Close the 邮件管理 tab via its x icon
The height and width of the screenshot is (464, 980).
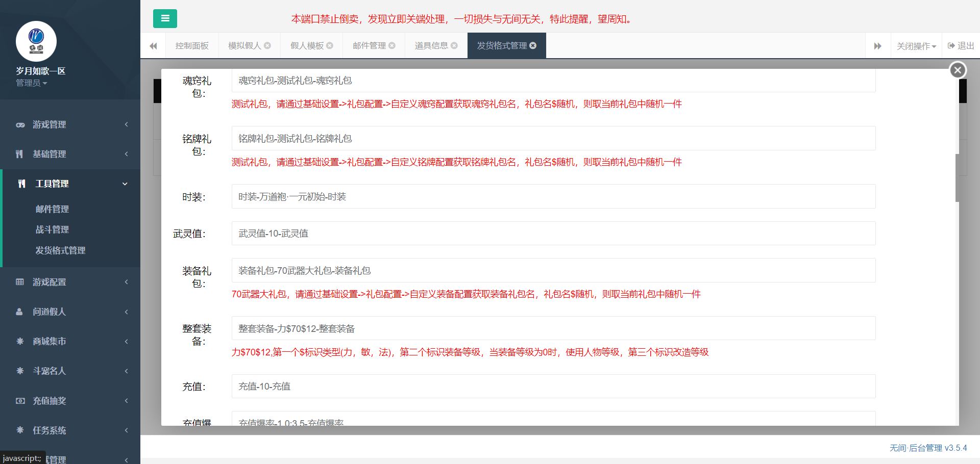[x=392, y=45]
